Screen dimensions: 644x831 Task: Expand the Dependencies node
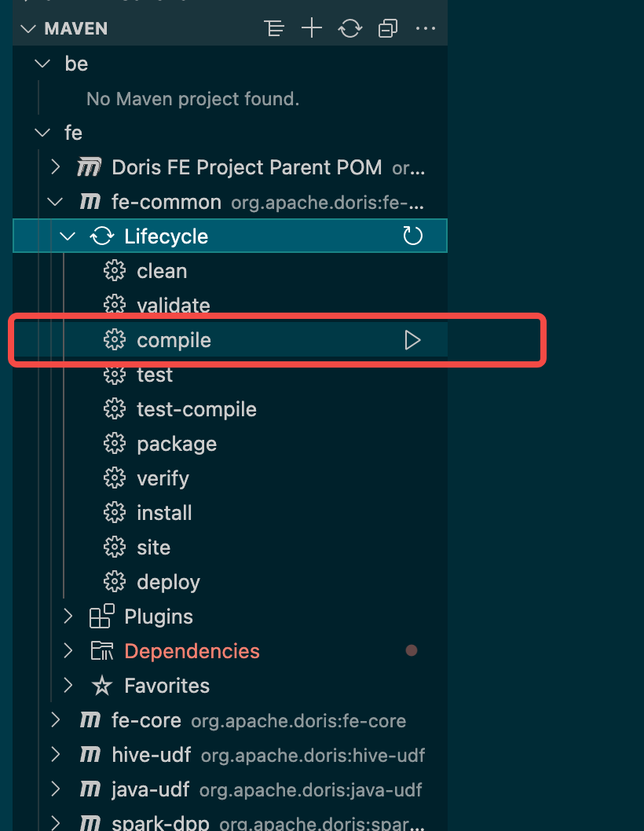tap(68, 650)
